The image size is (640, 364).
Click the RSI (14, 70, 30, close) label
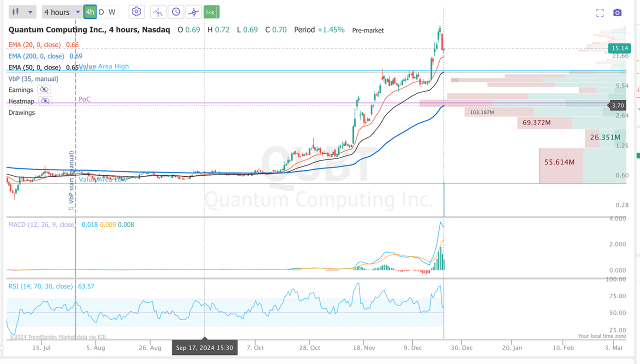40,286
